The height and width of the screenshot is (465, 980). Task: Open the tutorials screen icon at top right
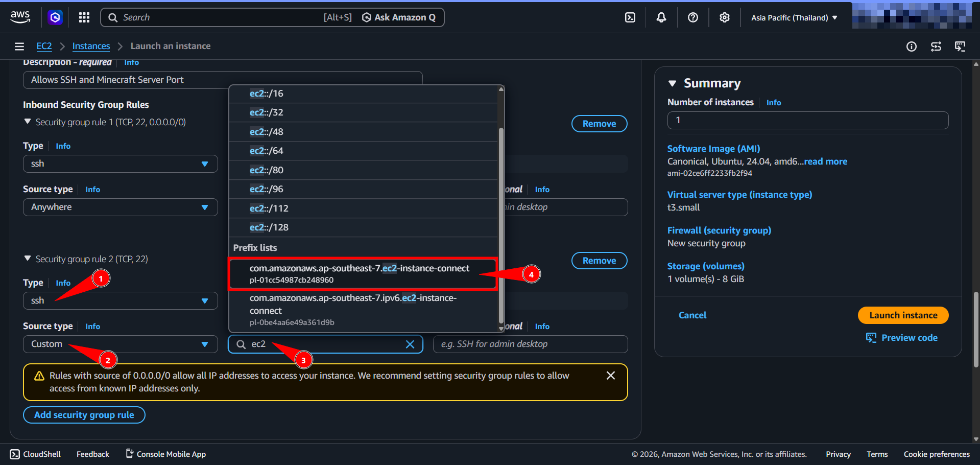[960, 46]
